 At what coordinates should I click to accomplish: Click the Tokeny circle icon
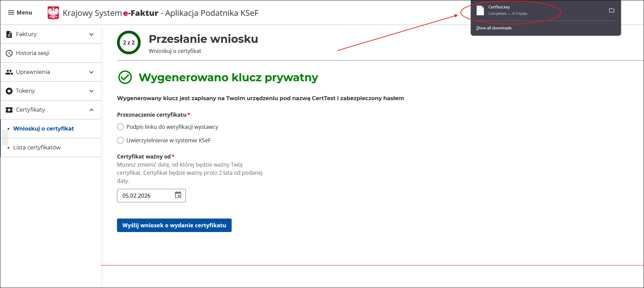pos(9,91)
